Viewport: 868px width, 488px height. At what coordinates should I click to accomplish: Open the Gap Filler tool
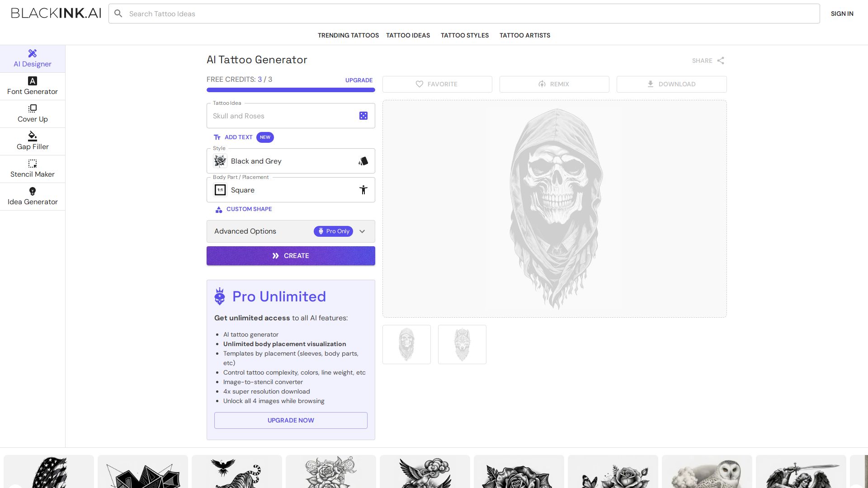(33, 141)
